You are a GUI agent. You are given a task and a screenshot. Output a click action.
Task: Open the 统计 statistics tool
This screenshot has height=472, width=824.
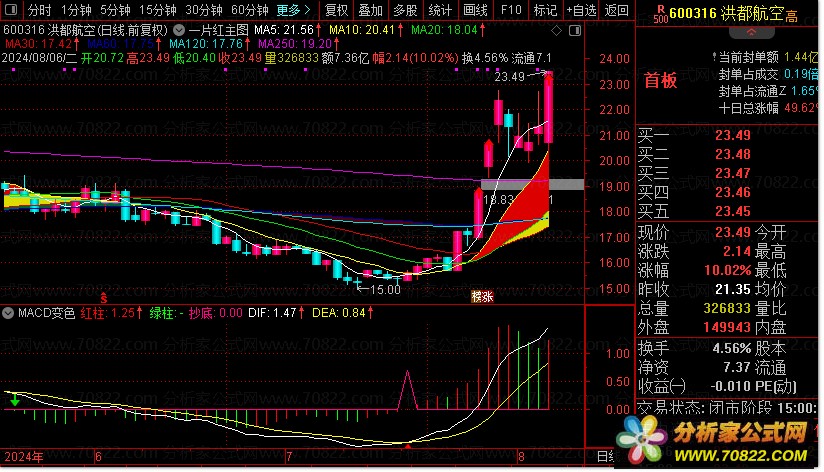pyautogui.click(x=440, y=10)
